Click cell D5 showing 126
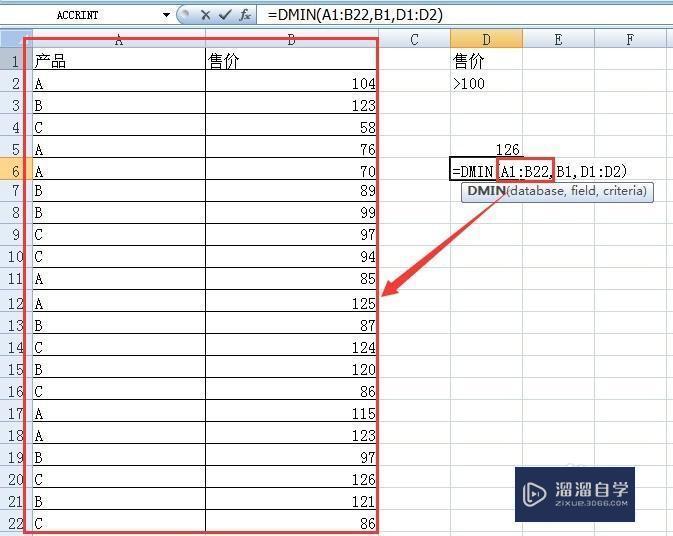Viewport: 673px width, 536px height. point(486,147)
